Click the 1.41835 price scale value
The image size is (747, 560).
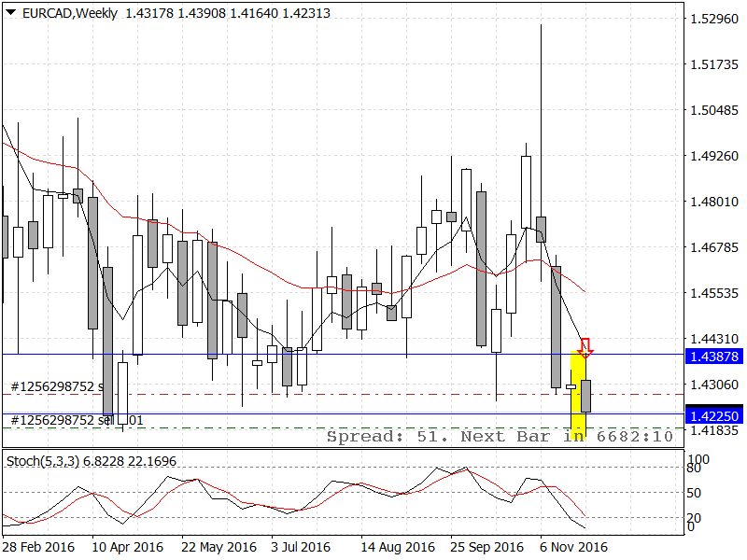coord(714,430)
